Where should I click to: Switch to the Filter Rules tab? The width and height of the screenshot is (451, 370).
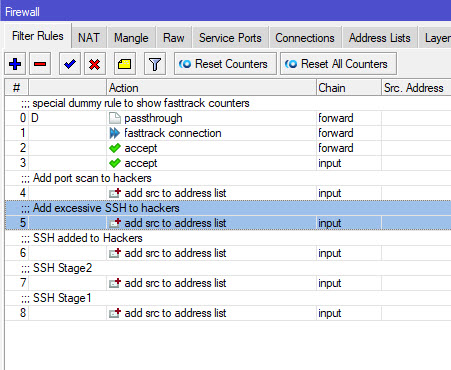(38, 36)
